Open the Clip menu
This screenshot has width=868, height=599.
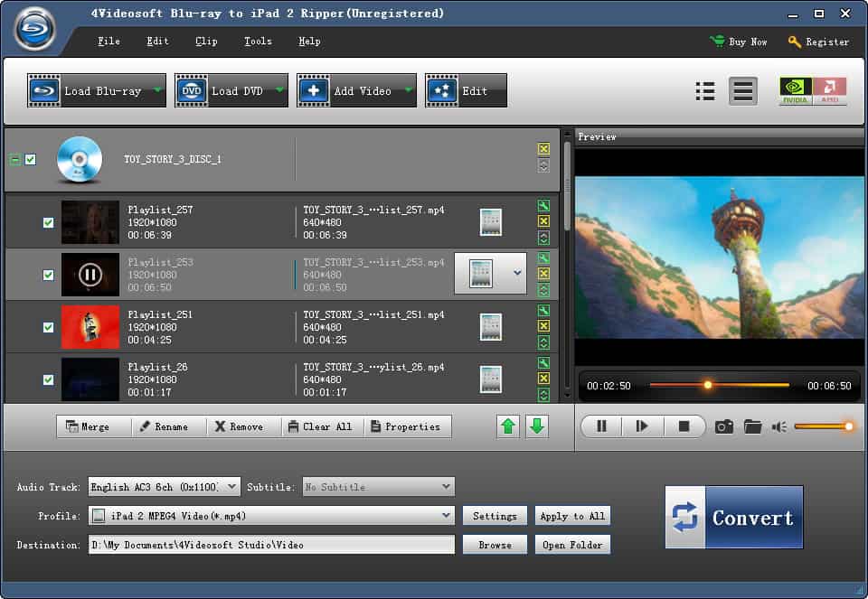coord(206,41)
